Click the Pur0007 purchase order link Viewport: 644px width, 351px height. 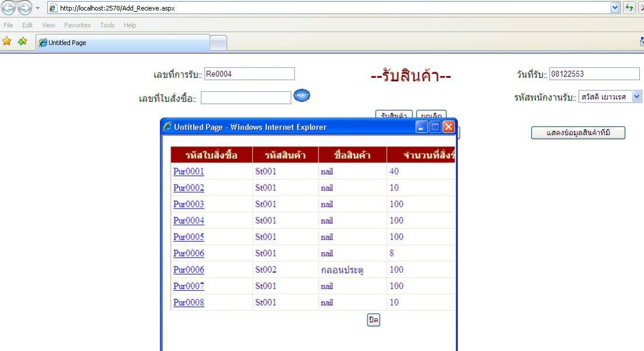188,286
